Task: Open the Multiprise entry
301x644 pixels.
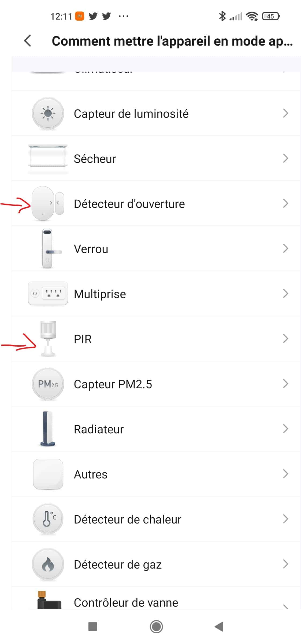Action: (156, 294)
